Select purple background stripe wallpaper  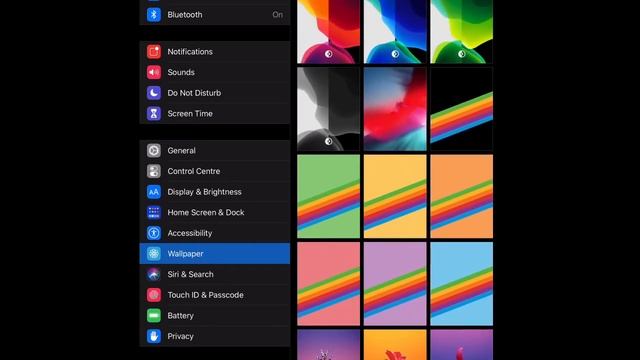point(395,284)
